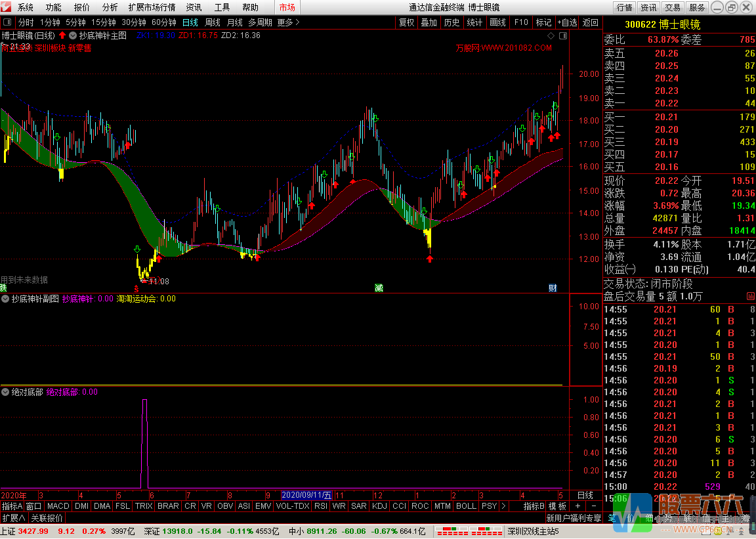
Task: Click the 深圳双线主站5 server status
Action: pyautogui.click(x=534, y=531)
